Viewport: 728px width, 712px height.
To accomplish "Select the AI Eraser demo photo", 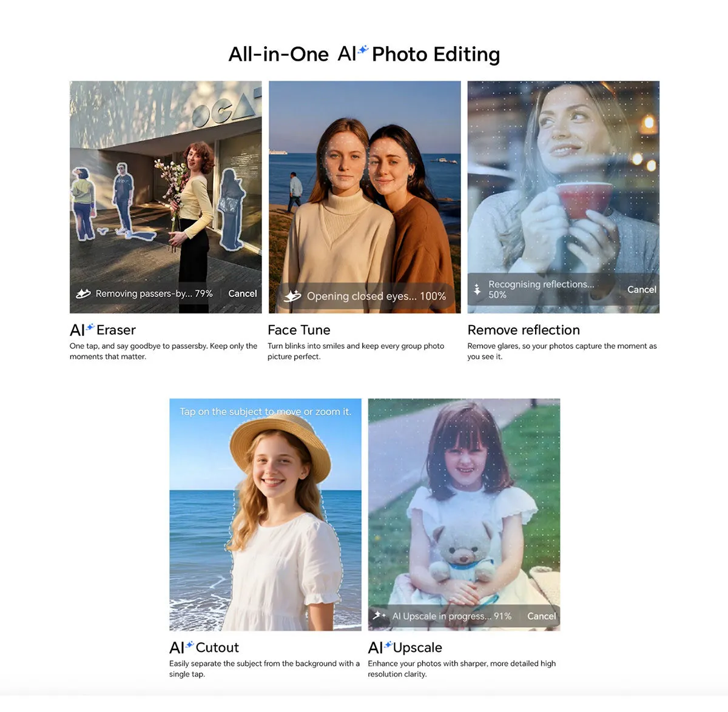I will pos(166,197).
